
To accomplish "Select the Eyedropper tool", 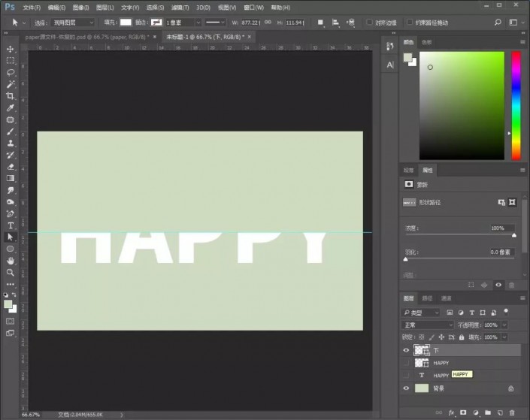I will click(x=10, y=107).
